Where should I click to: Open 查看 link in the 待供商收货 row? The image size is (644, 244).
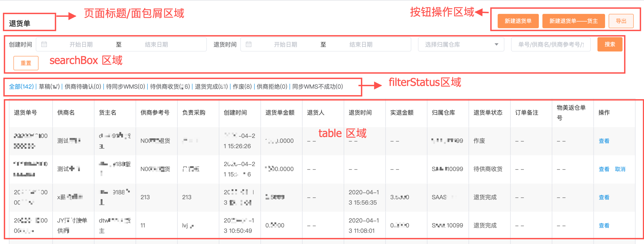coord(604,169)
